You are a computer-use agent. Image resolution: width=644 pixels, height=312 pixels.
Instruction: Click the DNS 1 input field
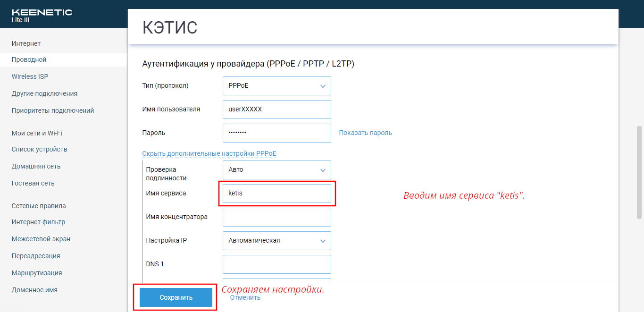pyautogui.click(x=277, y=264)
